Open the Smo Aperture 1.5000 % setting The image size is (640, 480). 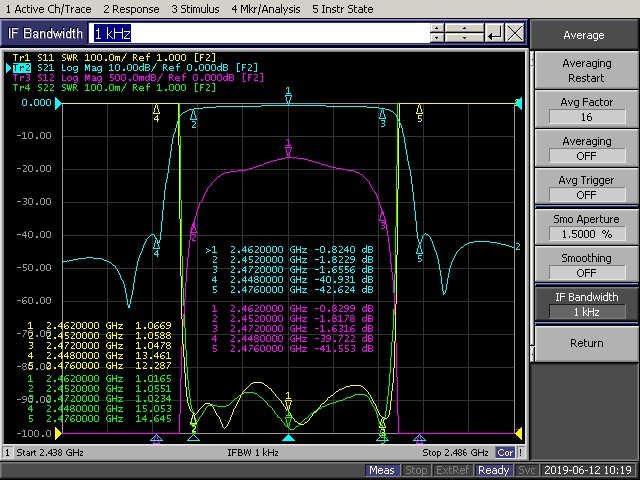tap(586, 226)
